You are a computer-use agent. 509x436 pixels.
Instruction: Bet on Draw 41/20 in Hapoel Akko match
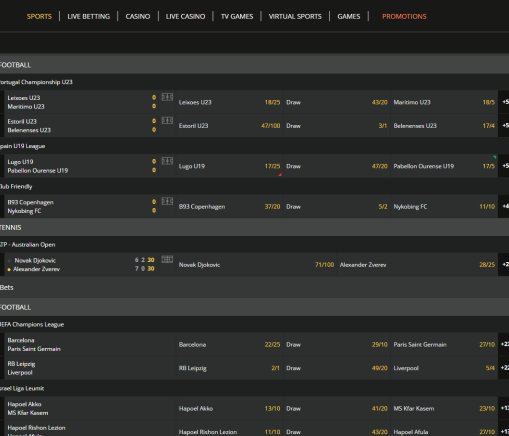pos(337,408)
